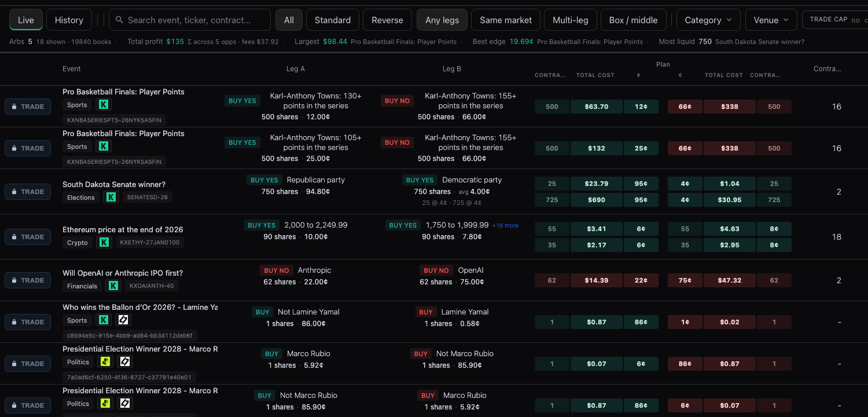The height and width of the screenshot is (417, 868).
Task: Select the All filter
Action: tap(289, 20)
